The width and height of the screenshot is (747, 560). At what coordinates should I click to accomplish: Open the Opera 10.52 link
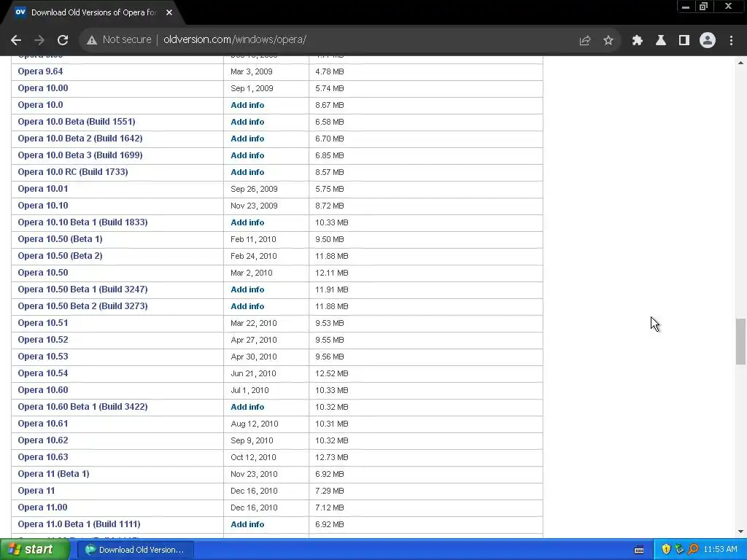[x=43, y=340]
